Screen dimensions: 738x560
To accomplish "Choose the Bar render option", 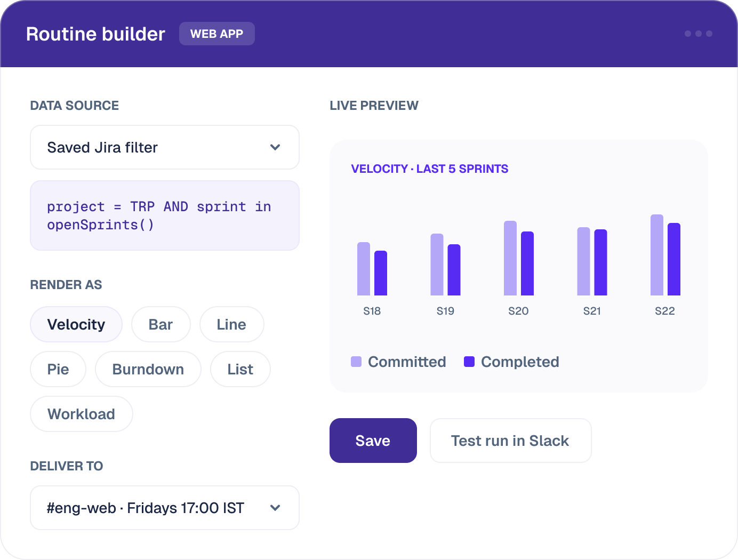I will point(161,324).
